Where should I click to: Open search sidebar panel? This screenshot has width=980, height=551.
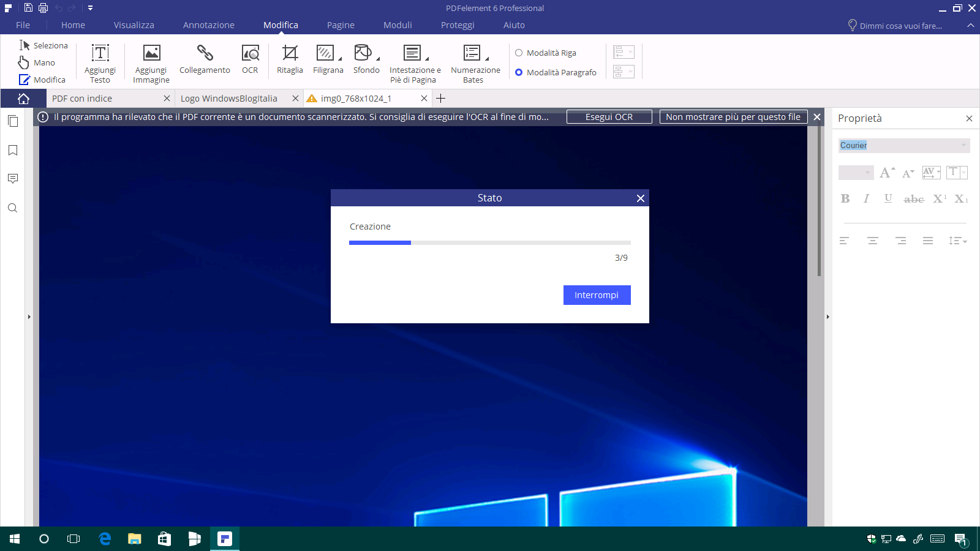13,208
